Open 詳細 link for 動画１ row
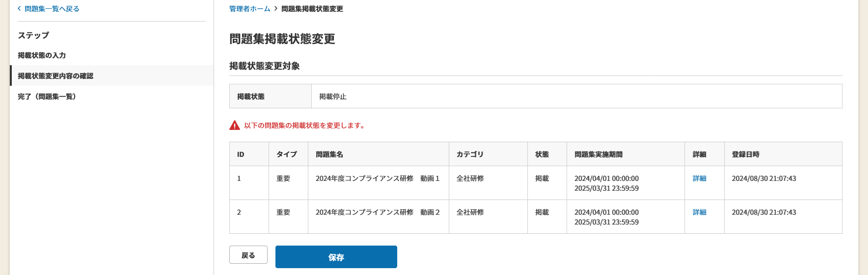This screenshot has height=275, width=868. (699, 178)
